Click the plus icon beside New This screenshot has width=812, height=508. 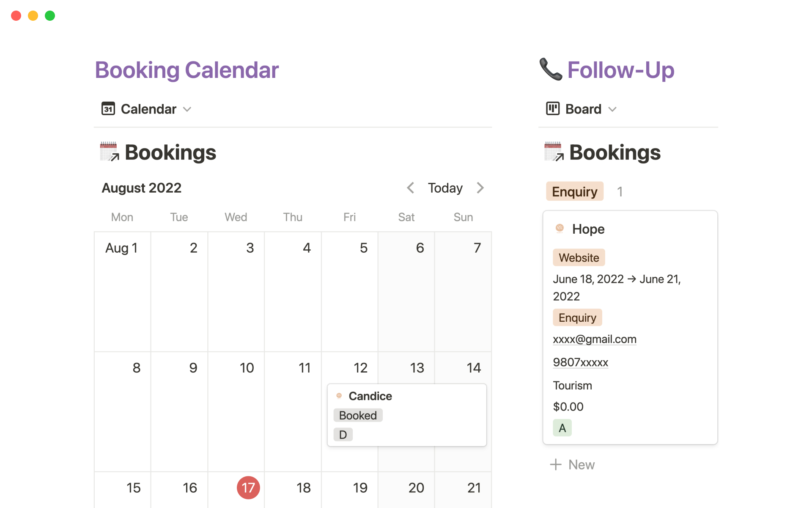point(556,464)
